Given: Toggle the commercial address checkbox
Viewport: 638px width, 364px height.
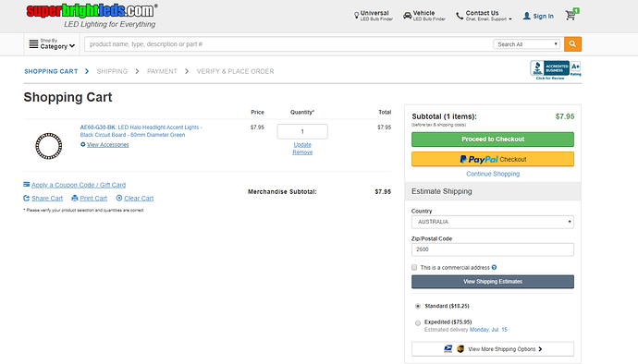Looking at the screenshot, I should pyautogui.click(x=414, y=267).
